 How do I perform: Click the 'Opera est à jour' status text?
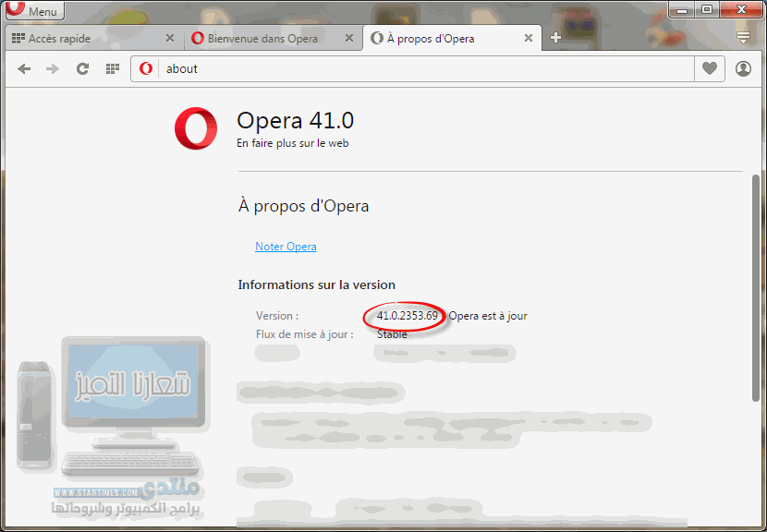(x=488, y=316)
